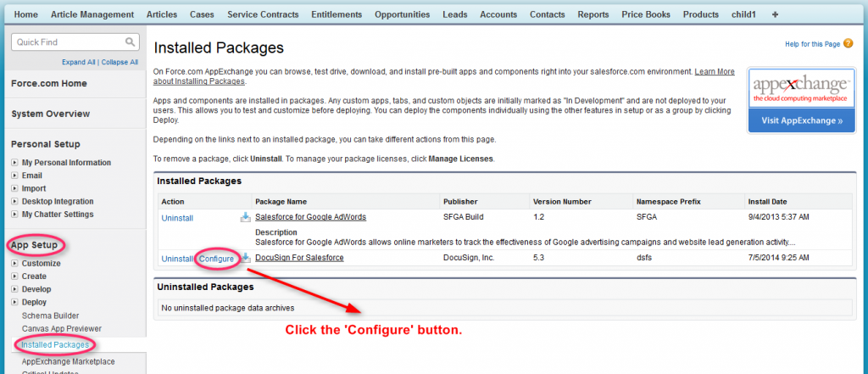Click Expand All in the sidebar
The height and width of the screenshot is (374, 868).
tap(79, 63)
